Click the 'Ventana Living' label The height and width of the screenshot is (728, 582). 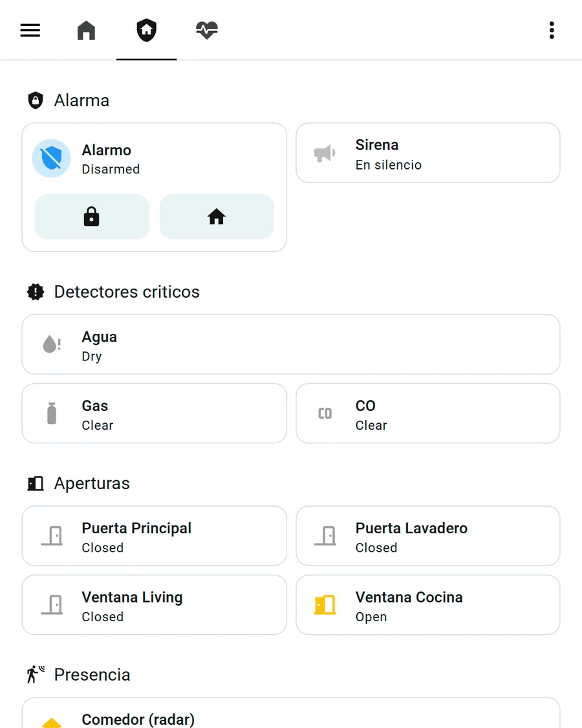(133, 597)
